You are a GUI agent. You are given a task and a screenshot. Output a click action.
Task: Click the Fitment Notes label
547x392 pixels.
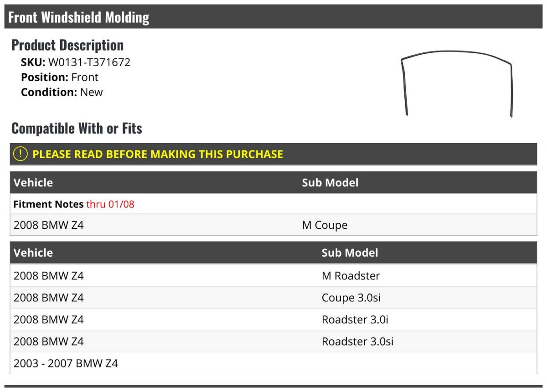click(x=48, y=204)
